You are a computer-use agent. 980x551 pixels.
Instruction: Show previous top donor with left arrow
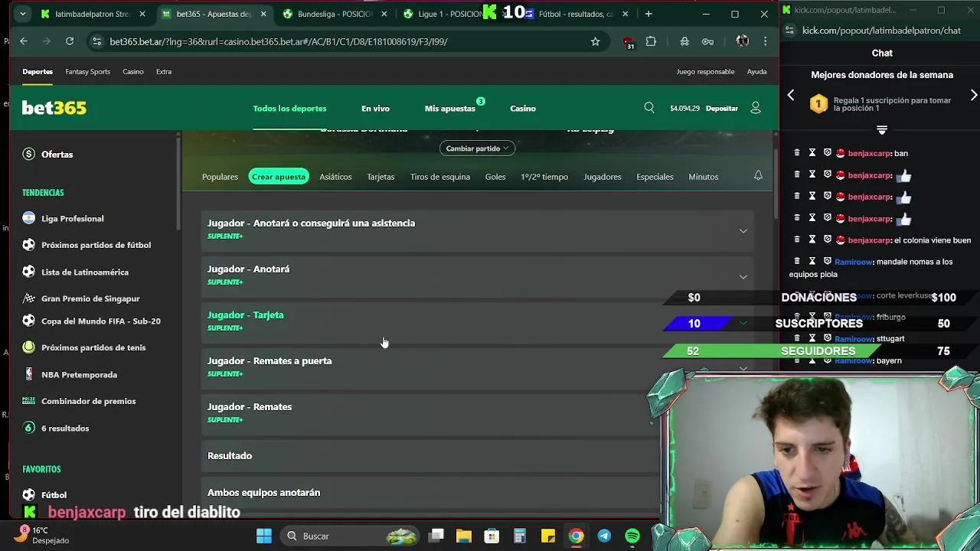pos(791,96)
